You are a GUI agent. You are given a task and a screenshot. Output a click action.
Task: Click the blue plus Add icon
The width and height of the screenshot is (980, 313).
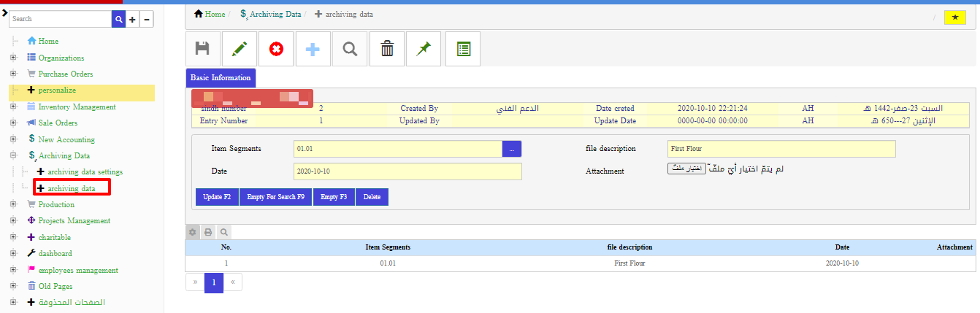(x=313, y=49)
